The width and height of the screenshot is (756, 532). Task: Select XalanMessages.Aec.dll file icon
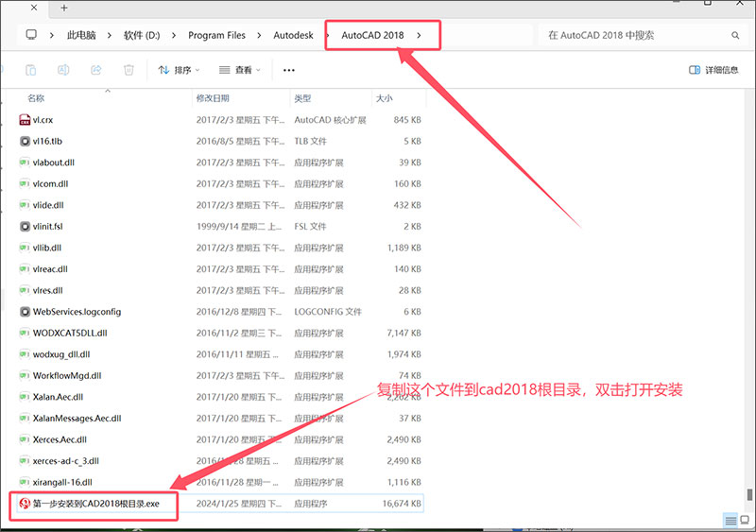tap(25, 419)
